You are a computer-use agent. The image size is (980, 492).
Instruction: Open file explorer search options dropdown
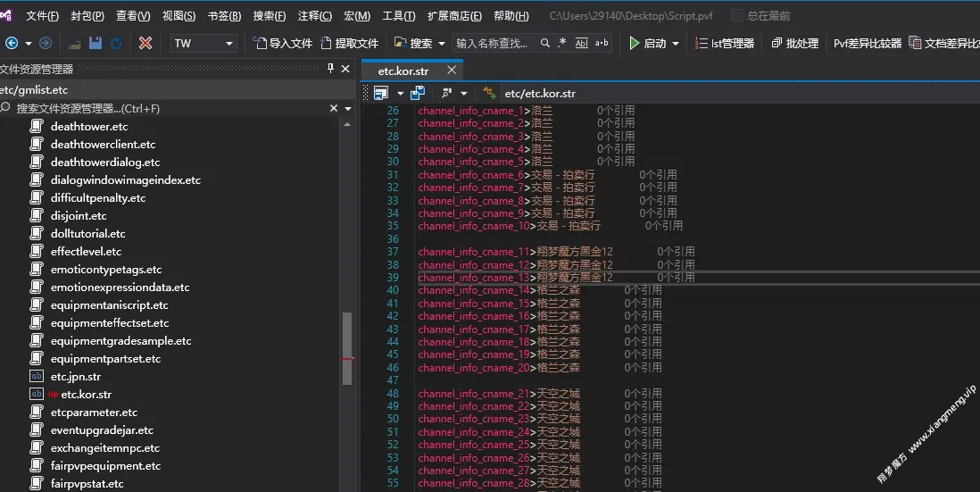(348, 109)
